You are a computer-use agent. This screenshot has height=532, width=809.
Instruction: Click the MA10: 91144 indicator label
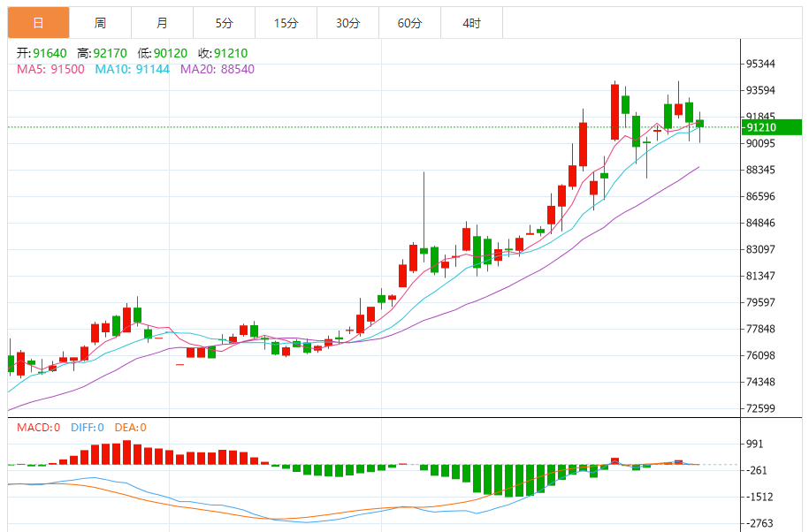tap(132, 69)
